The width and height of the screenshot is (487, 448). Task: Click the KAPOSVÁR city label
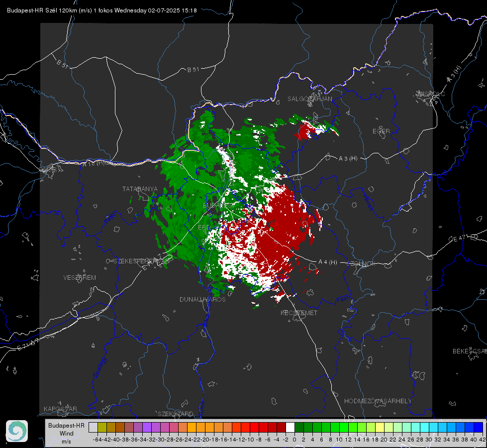60,409
